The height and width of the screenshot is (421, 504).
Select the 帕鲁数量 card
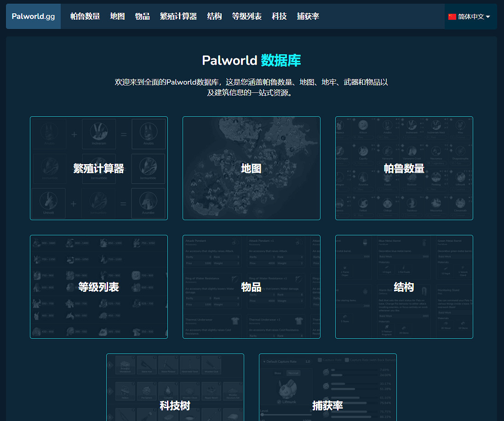(x=404, y=168)
